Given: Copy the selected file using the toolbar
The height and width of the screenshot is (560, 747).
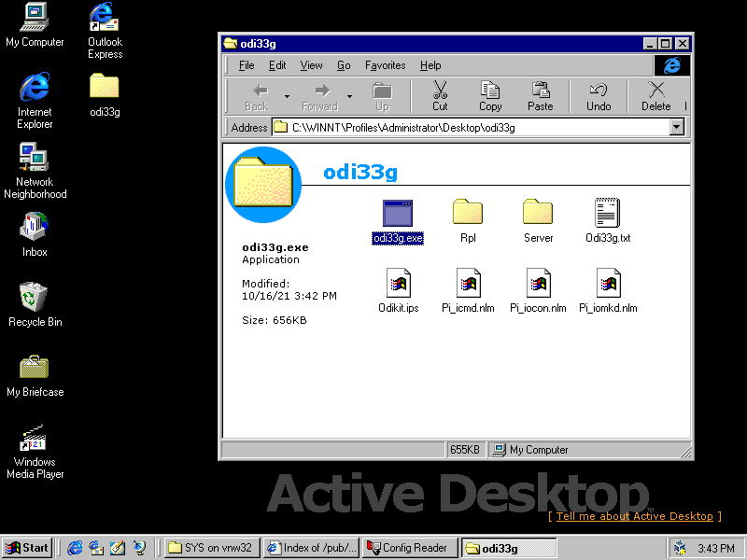Looking at the screenshot, I should tap(490, 97).
